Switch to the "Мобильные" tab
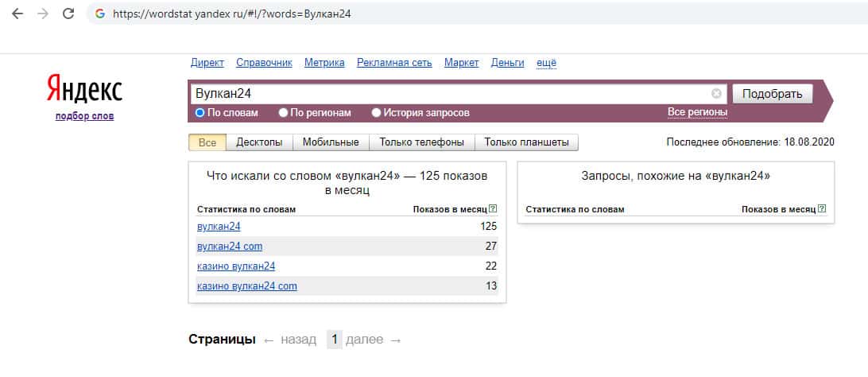The image size is (868, 377). (x=331, y=143)
